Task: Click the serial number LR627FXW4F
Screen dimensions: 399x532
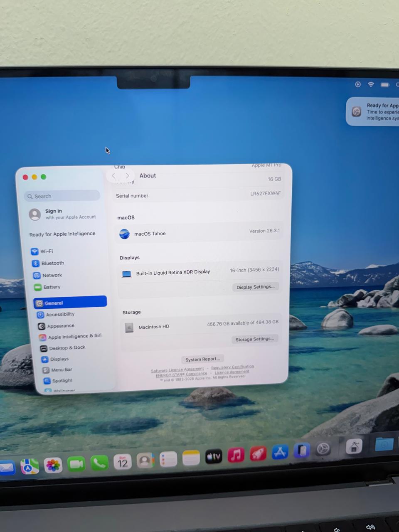Action: (266, 193)
